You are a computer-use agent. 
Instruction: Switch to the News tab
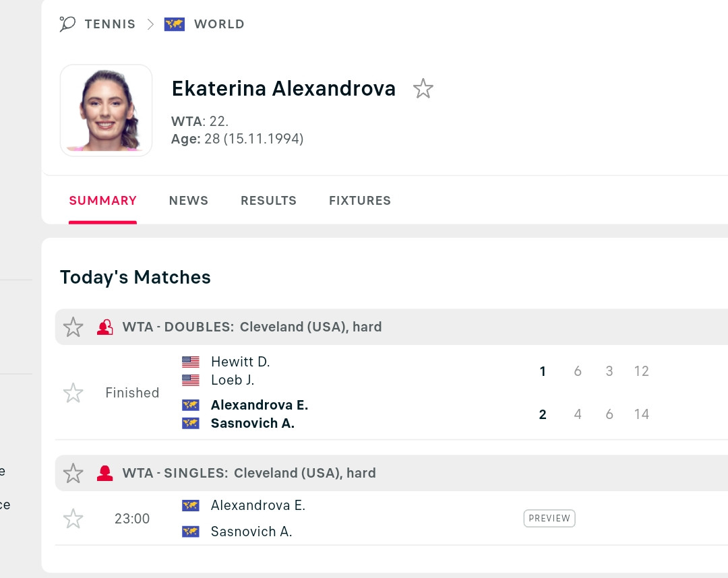pyautogui.click(x=189, y=200)
